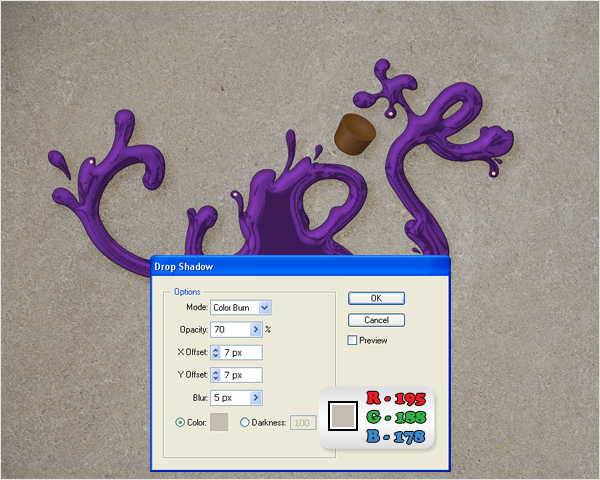Click the Darkness value field
600x480 pixels.
point(303,423)
